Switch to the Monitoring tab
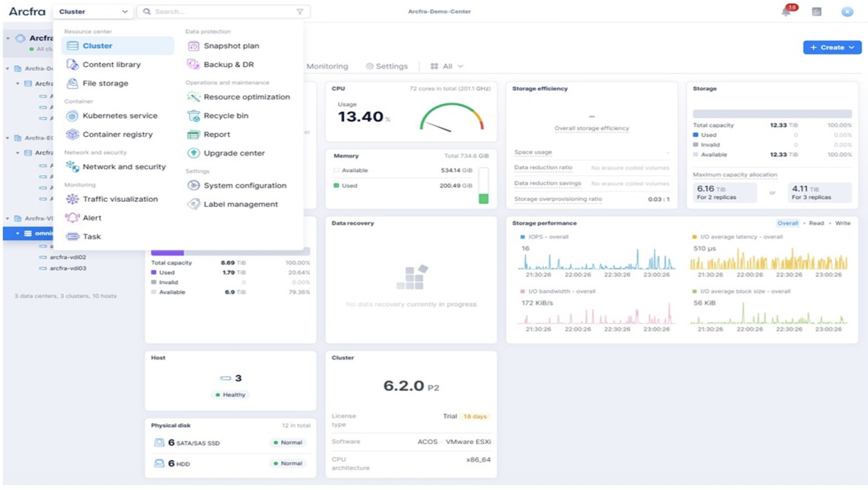 coord(327,66)
